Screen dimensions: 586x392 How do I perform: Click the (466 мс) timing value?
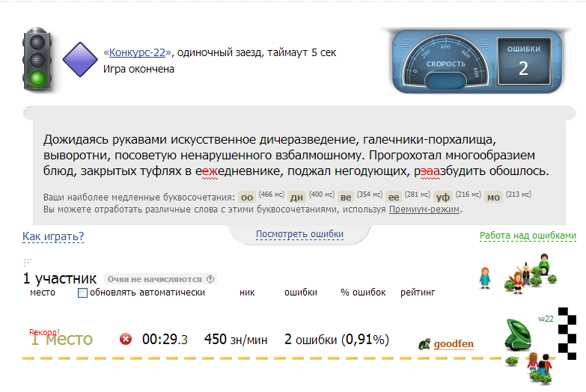272,195
